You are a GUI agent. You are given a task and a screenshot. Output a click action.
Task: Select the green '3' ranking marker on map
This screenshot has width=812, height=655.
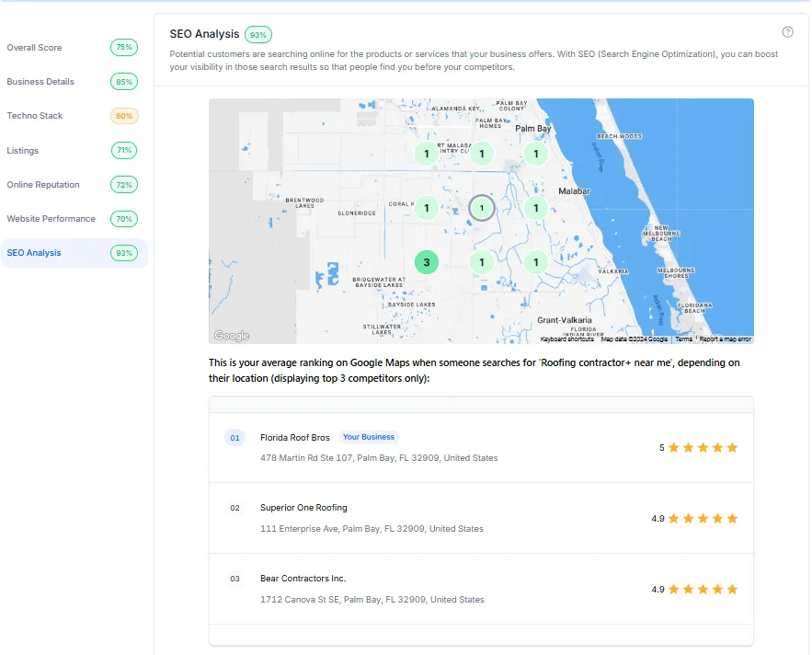(x=426, y=262)
